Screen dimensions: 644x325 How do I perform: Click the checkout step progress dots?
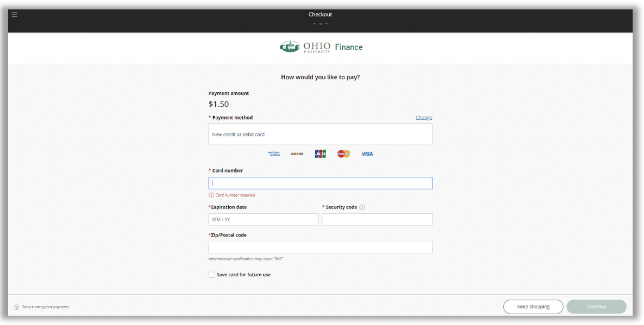320,23
